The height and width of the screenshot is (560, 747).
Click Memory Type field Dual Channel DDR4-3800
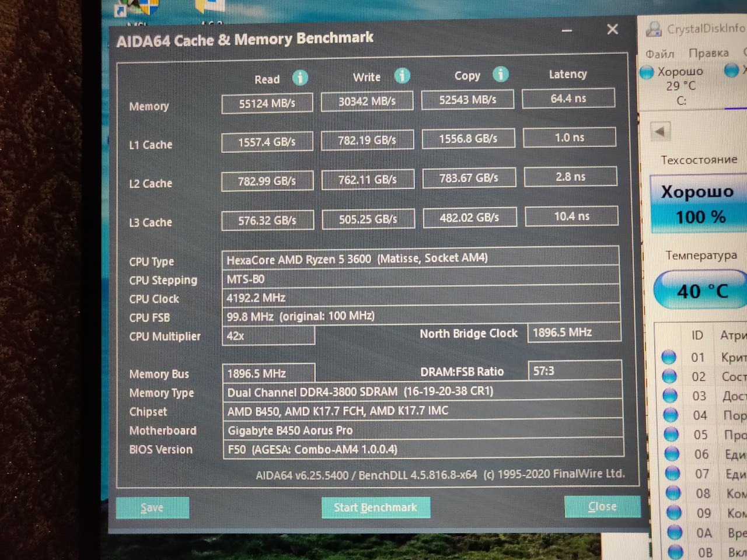coord(423,391)
